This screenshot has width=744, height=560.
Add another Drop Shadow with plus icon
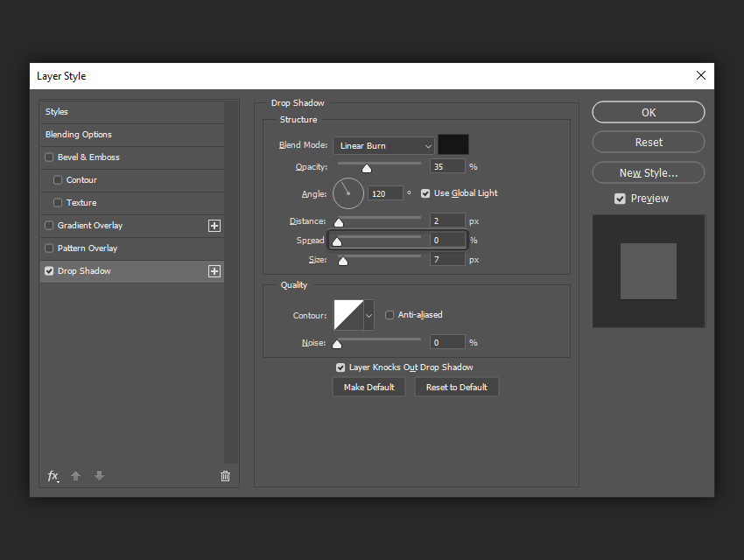click(214, 271)
